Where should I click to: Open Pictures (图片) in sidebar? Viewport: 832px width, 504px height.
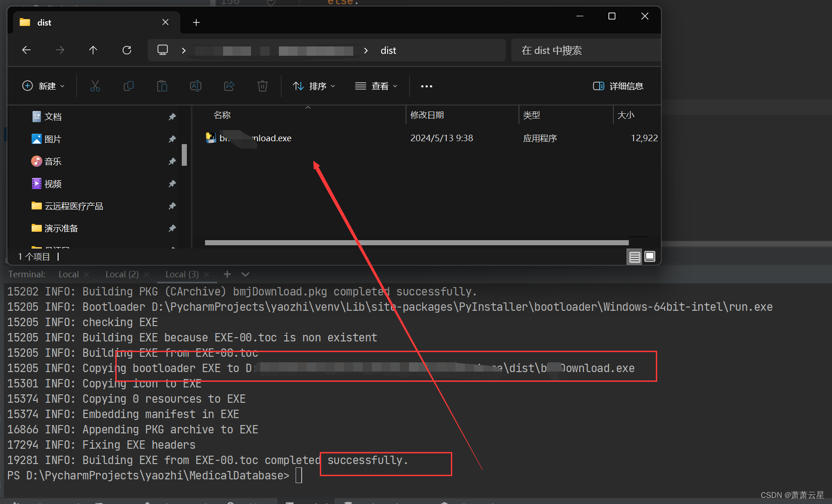coord(53,139)
